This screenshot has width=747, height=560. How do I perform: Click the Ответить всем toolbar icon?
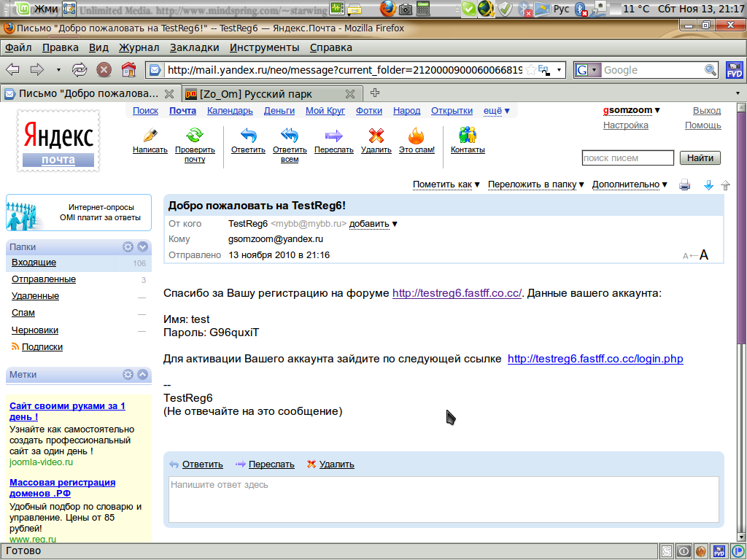click(289, 135)
